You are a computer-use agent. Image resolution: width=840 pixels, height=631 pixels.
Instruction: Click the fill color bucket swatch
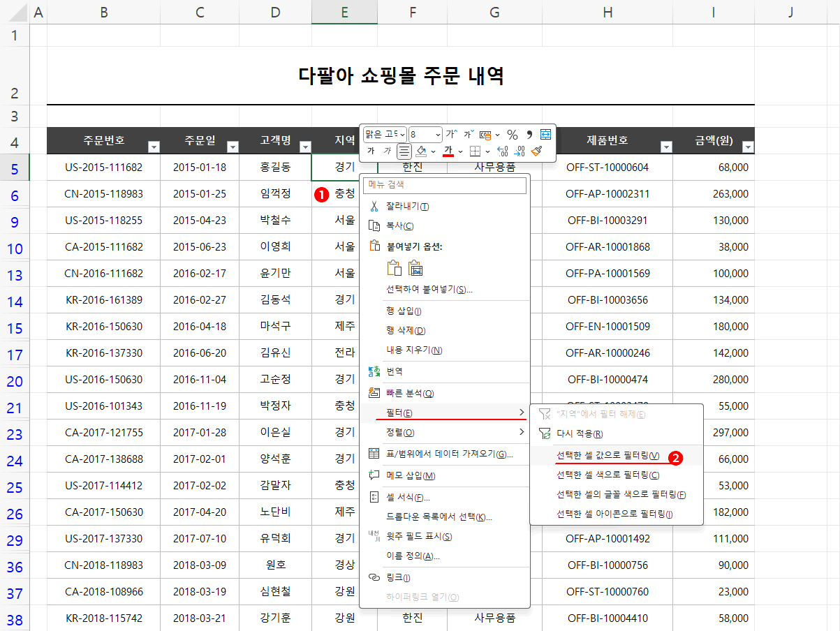(x=421, y=151)
